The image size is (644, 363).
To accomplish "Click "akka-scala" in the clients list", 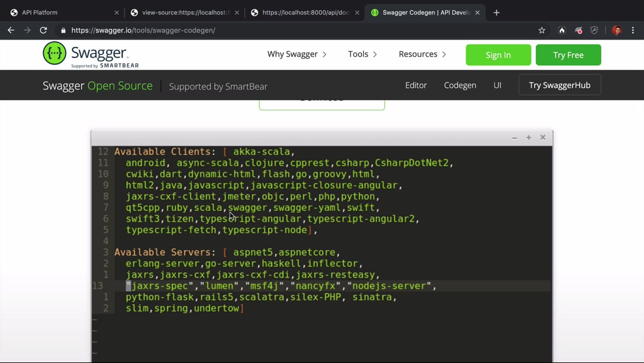I will point(261,151).
